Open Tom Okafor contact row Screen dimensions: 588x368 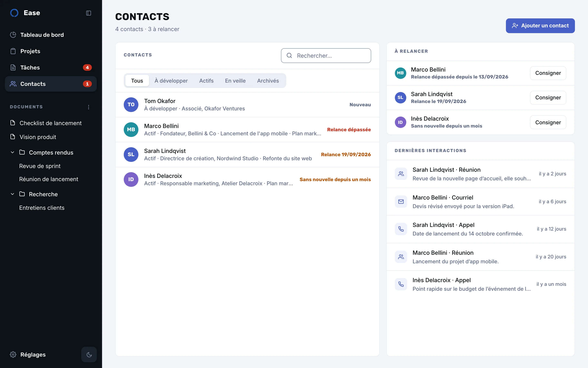tap(247, 105)
